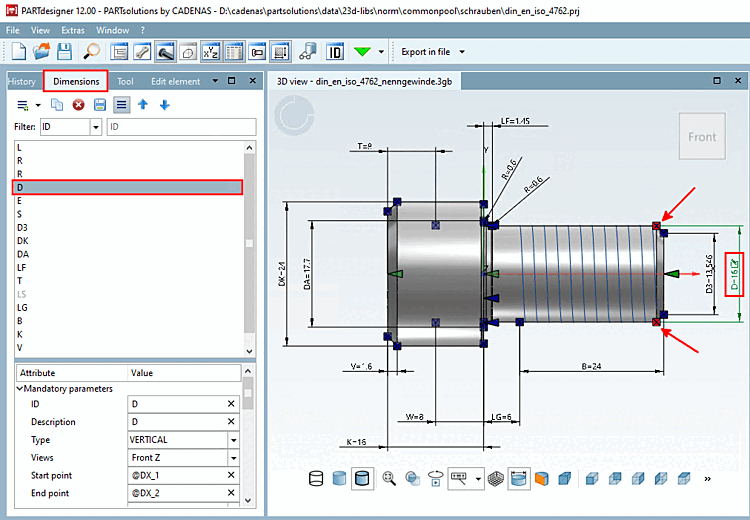Click the open folder icon in the main toolbar
750x520 pixels.
click(41, 51)
